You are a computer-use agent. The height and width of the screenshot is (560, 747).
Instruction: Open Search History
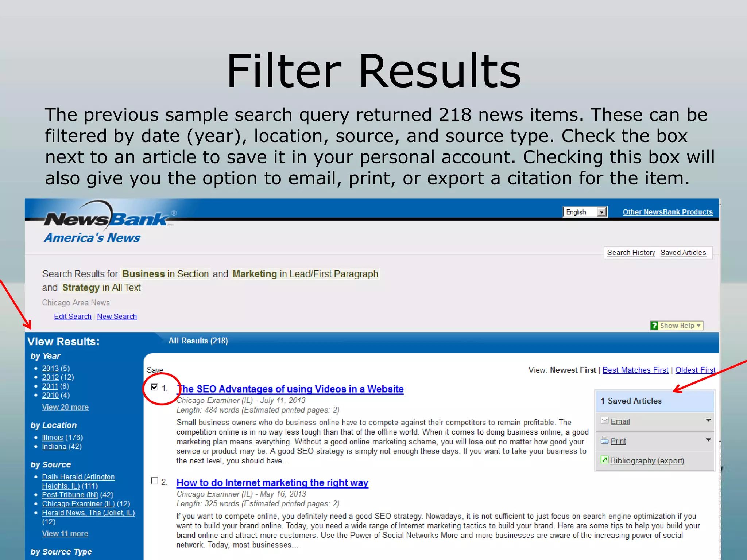pos(631,253)
